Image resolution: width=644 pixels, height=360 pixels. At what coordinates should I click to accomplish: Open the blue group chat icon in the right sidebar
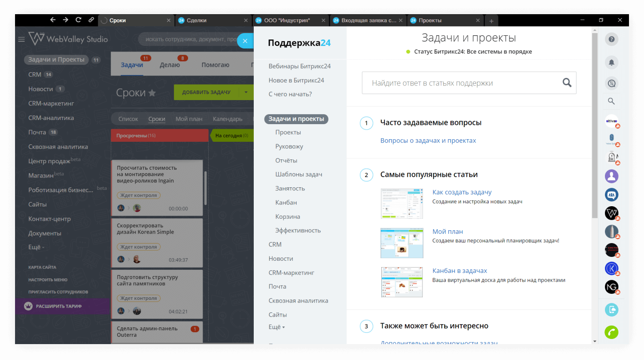pyautogui.click(x=611, y=195)
